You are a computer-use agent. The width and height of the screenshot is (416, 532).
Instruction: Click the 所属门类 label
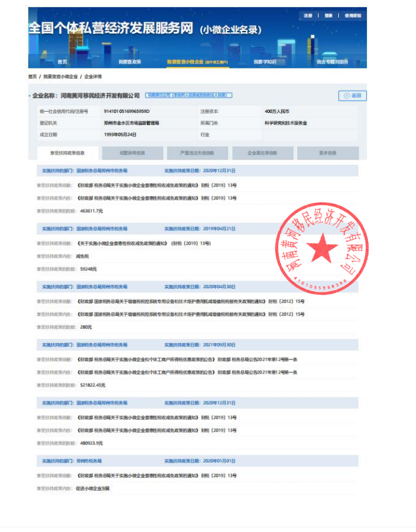(209, 123)
